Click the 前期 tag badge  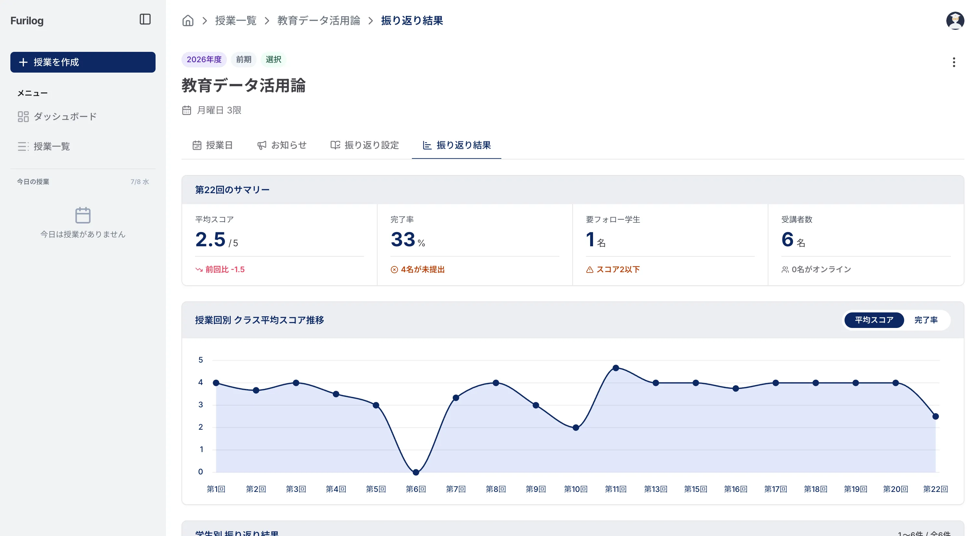click(x=243, y=60)
